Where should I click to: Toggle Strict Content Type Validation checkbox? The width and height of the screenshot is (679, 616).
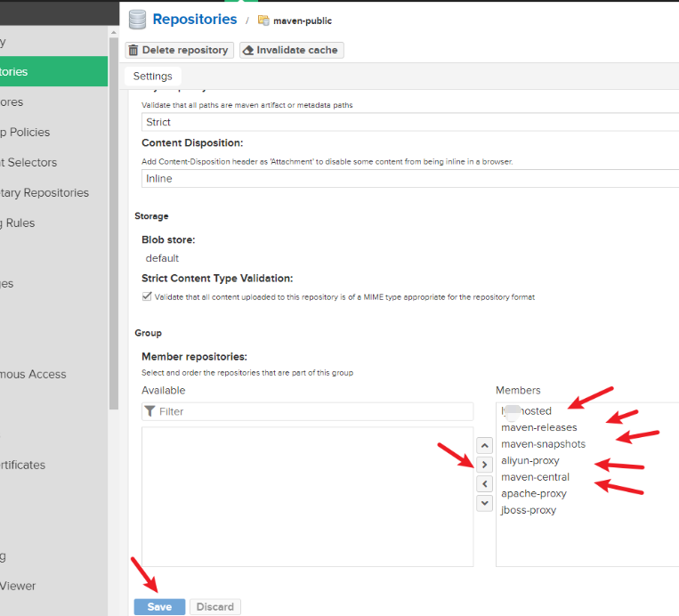[147, 296]
